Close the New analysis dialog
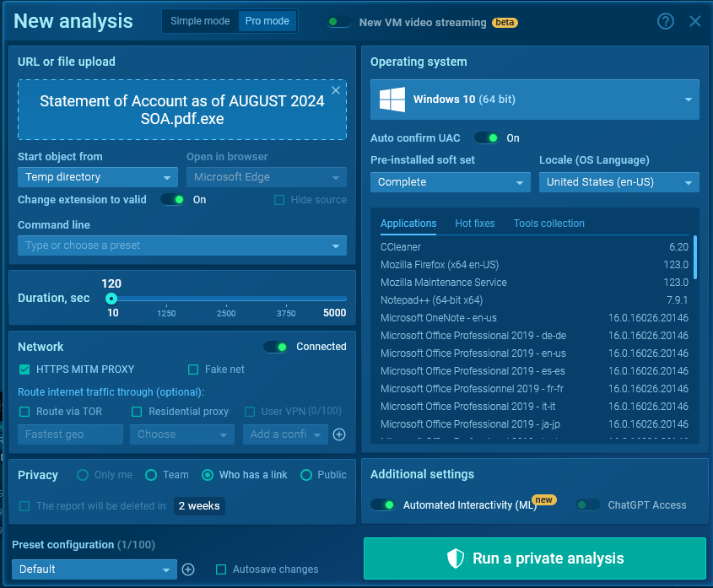The height and width of the screenshot is (588, 713). (x=695, y=21)
